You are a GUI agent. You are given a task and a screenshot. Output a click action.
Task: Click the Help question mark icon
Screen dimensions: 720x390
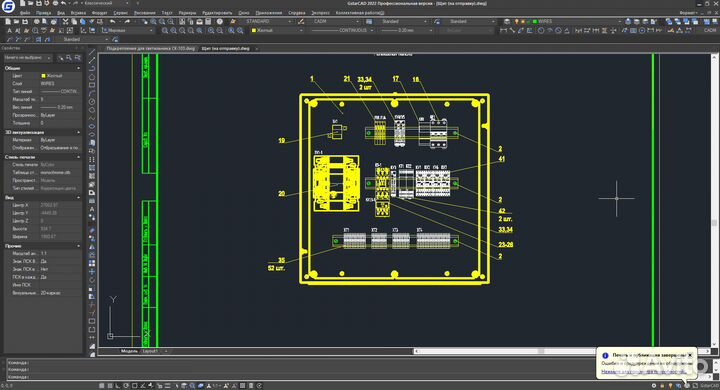click(x=220, y=22)
